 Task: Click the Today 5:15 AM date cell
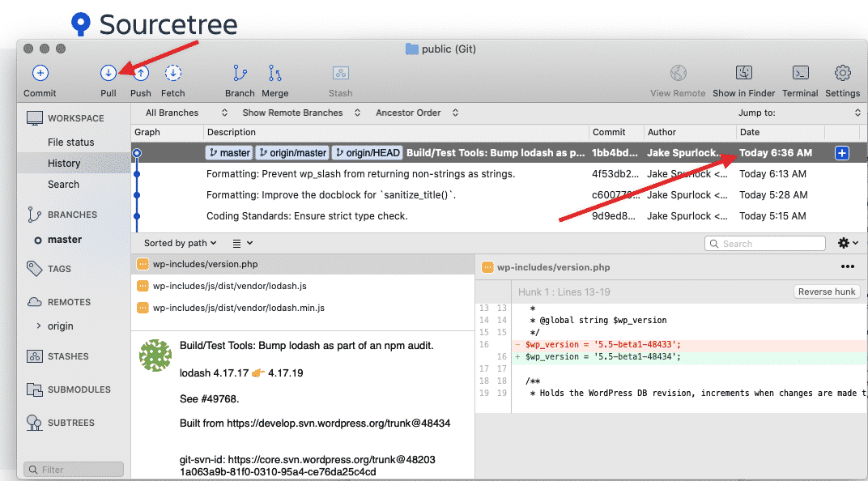pyautogui.click(x=772, y=216)
